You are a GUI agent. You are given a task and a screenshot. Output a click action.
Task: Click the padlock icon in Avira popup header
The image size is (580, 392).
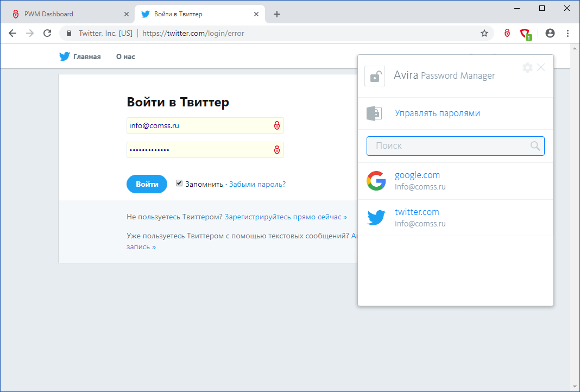(375, 76)
